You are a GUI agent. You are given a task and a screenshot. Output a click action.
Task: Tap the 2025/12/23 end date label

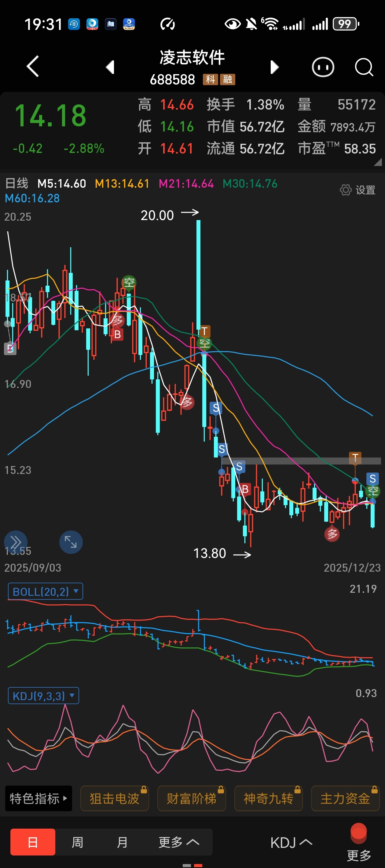[x=352, y=568]
